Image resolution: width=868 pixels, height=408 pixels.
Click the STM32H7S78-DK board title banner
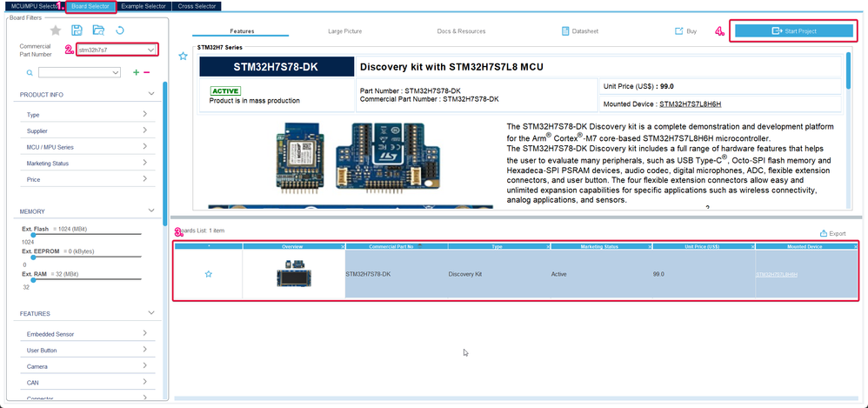coord(277,67)
